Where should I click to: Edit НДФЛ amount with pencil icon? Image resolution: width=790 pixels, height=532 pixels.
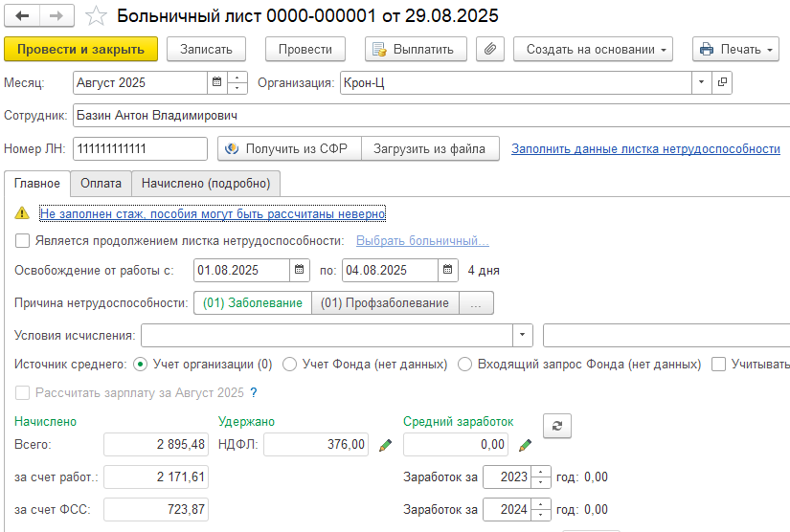pos(386,445)
